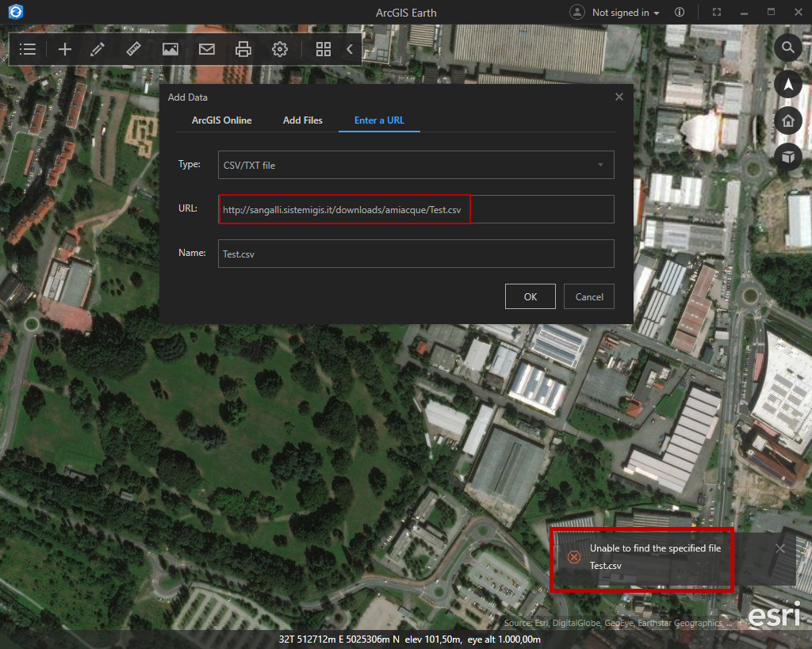Viewport: 812px width, 649px height.
Task: Toggle the 3D cube view button
Action: point(787,156)
